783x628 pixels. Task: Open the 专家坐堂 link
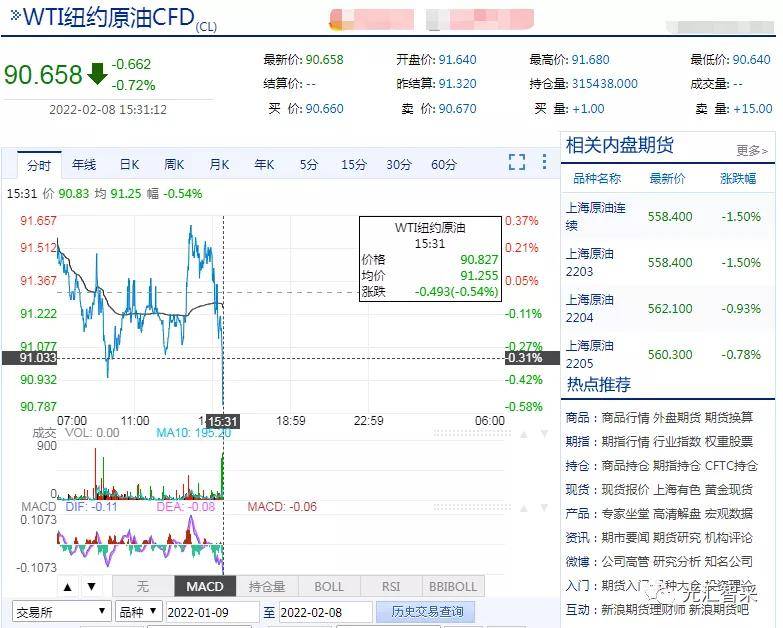tap(625, 514)
